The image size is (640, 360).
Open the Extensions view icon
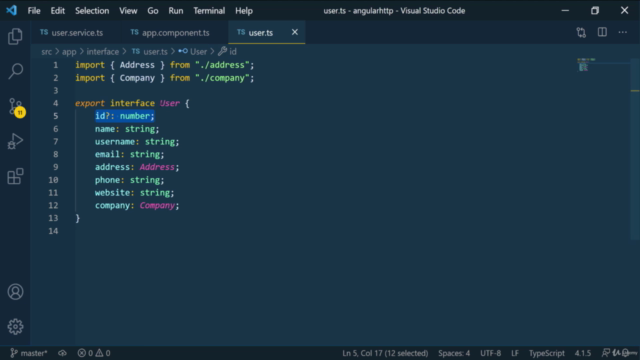tap(15, 176)
